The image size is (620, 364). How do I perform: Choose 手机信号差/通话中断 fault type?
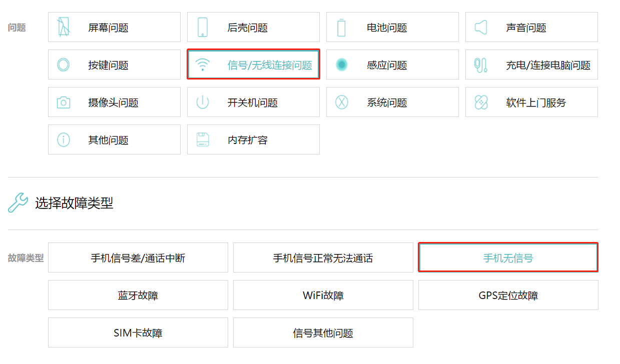(x=138, y=257)
